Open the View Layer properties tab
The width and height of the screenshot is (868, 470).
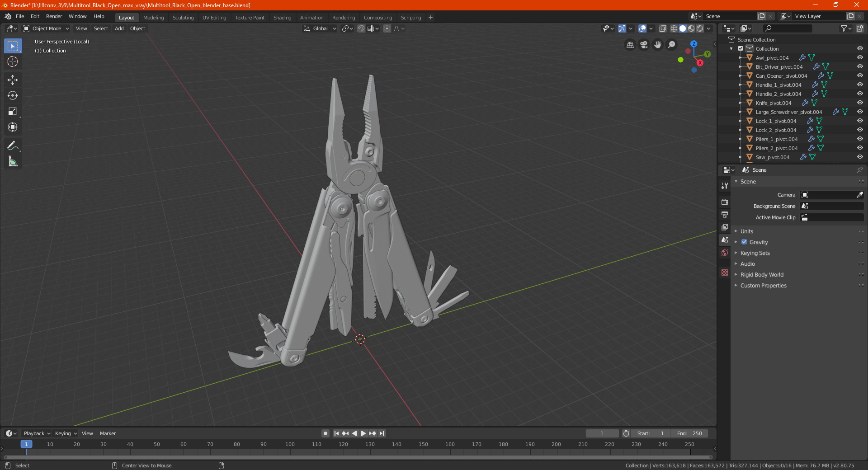click(725, 227)
